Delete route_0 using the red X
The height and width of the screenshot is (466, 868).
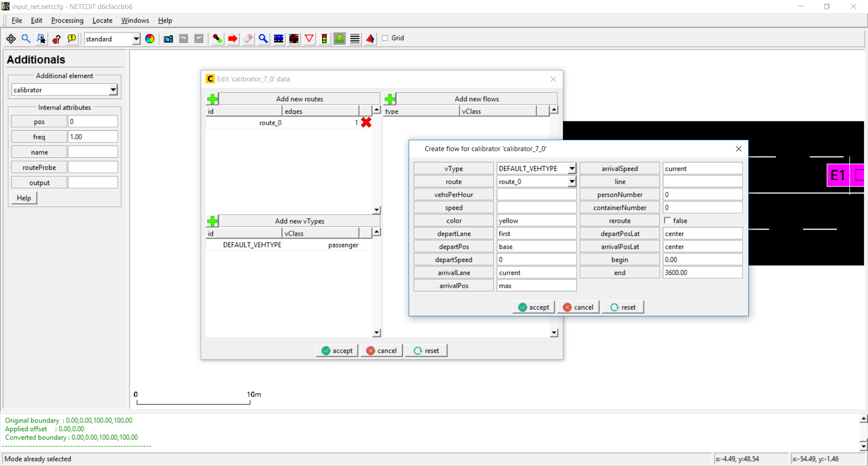click(366, 123)
